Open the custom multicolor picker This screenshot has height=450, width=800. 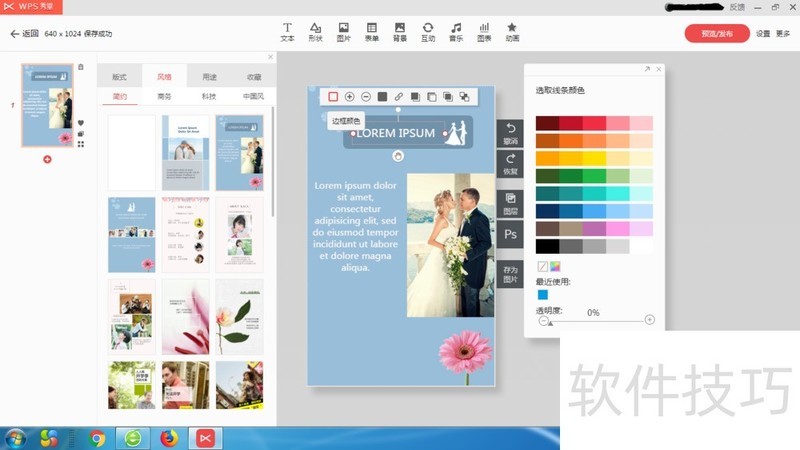click(555, 266)
